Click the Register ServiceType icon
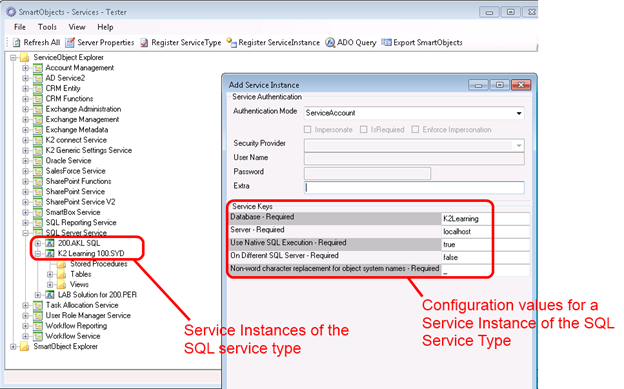The height and width of the screenshot is (389, 624). tap(144, 43)
